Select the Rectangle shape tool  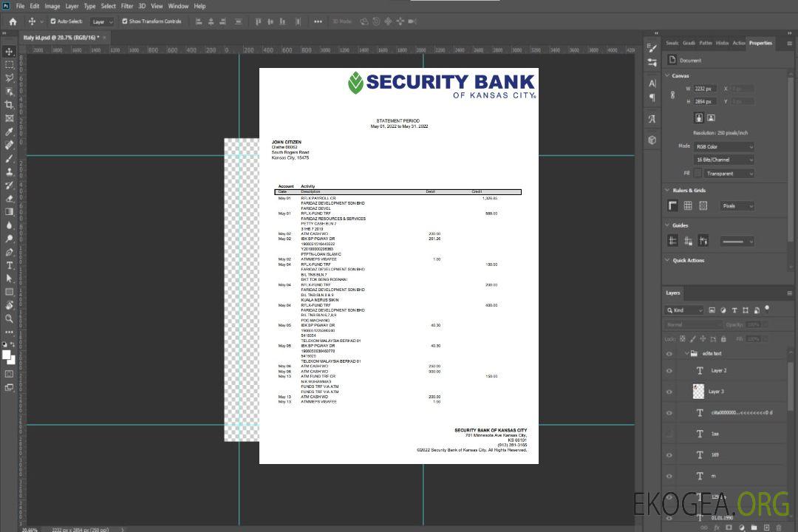pos(9,292)
